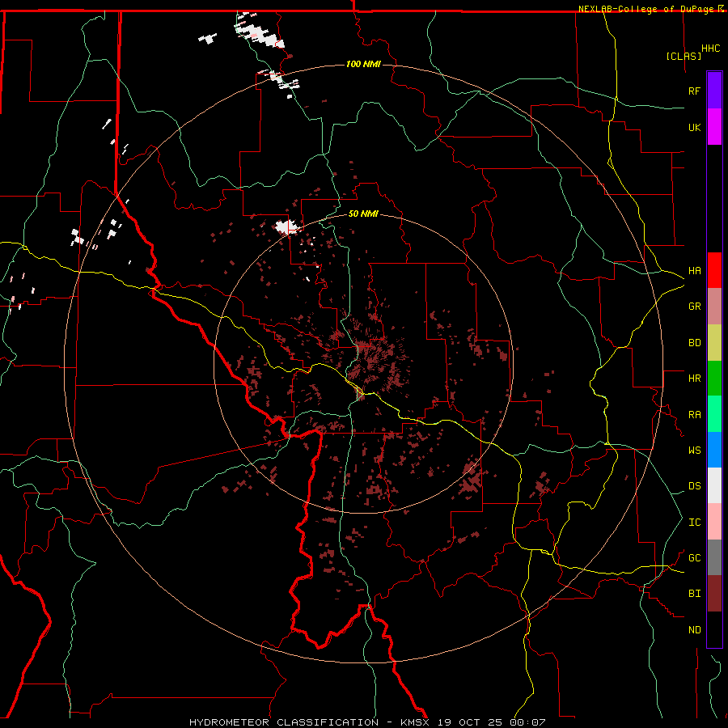Image resolution: width=728 pixels, height=728 pixels.
Task: Click the DS white legend color block
Action: [x=714, y=485]
